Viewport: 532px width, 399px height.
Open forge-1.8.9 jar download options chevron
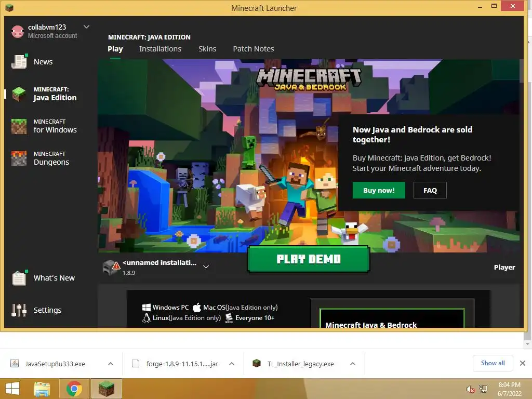coord(232,364)
